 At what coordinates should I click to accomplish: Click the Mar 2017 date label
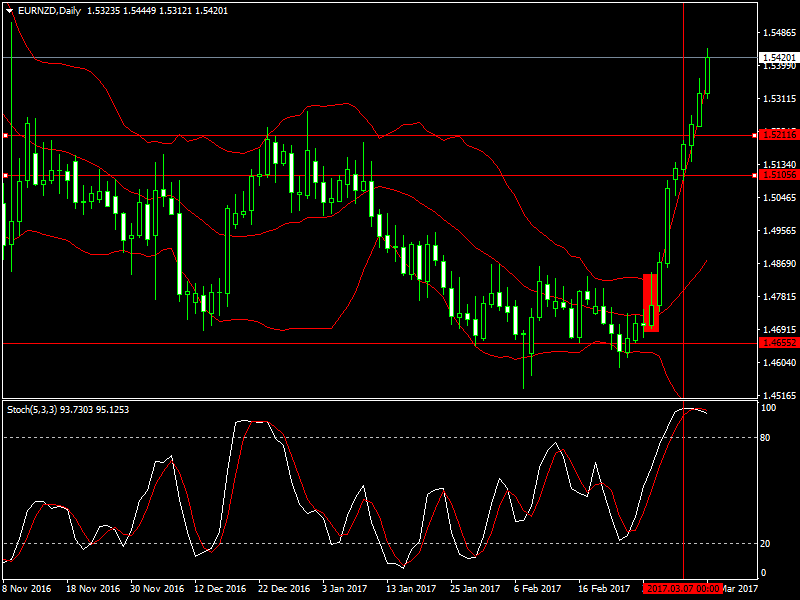pos(741,589)
